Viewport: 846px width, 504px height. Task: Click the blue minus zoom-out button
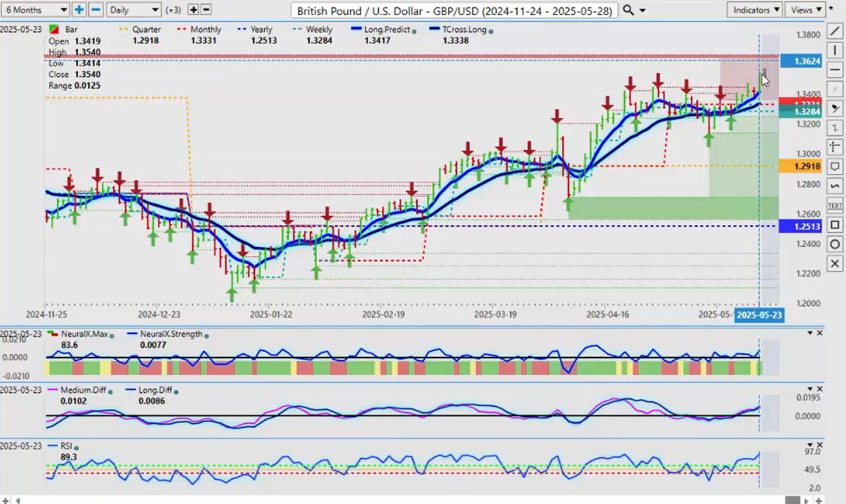click(x=95, y=10)
